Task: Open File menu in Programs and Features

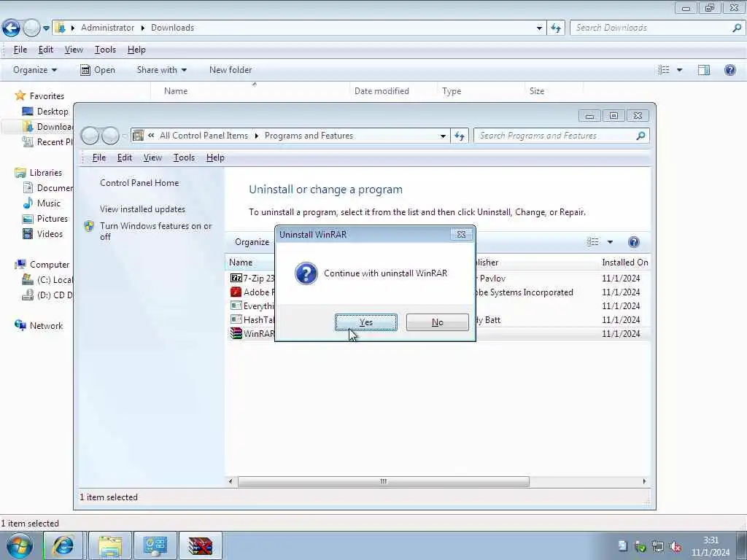Action: tap(99, 157)
